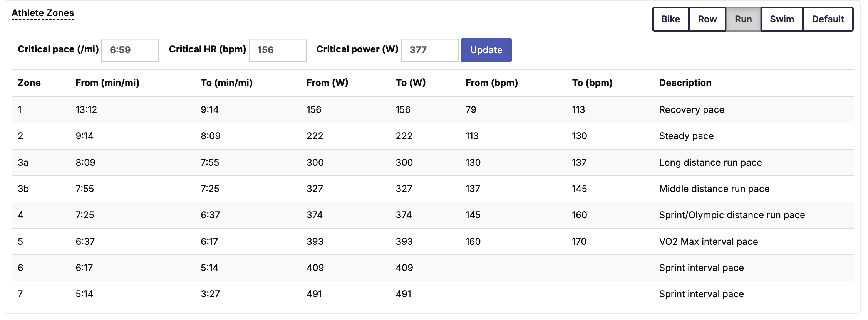Select the VO2 Max interval pace row

[x=432, y=242]
